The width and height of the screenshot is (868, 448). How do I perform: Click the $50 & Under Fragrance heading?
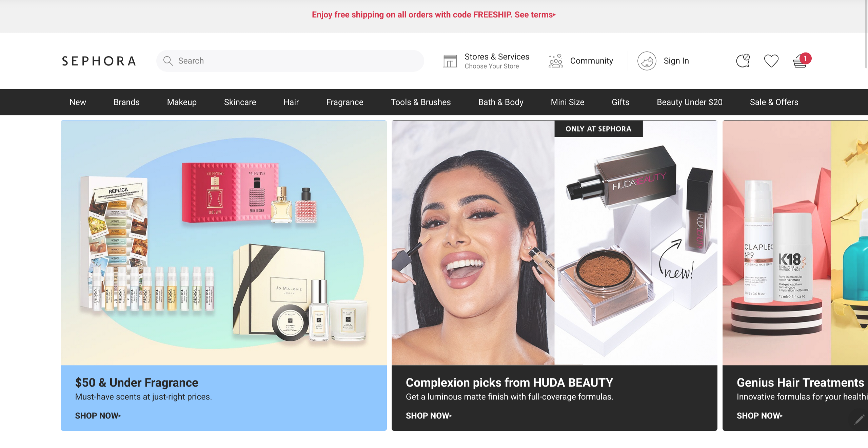[137, 382]
